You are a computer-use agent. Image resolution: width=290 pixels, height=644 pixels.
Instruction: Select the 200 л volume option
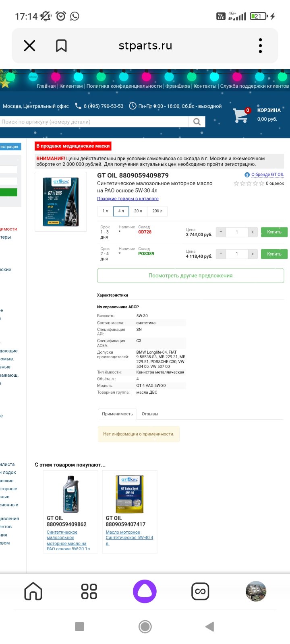pyautogui.click(x=157, y=211)
